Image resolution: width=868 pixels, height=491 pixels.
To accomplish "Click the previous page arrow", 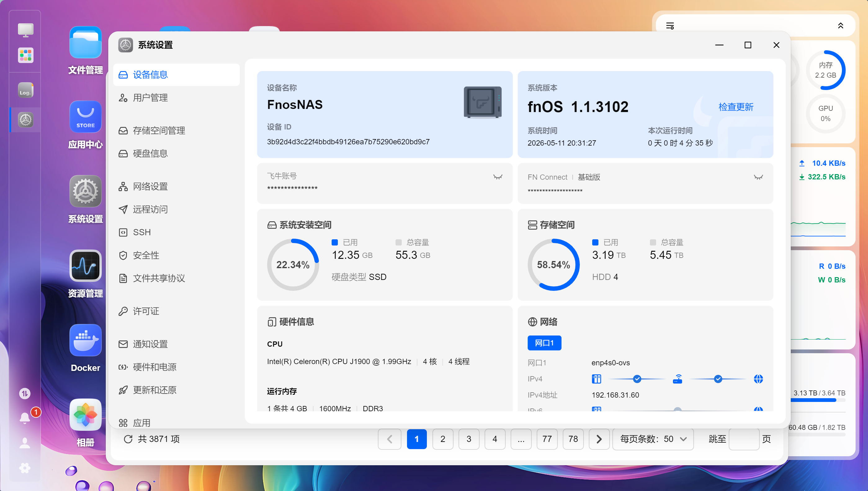I will coord(390,439).
